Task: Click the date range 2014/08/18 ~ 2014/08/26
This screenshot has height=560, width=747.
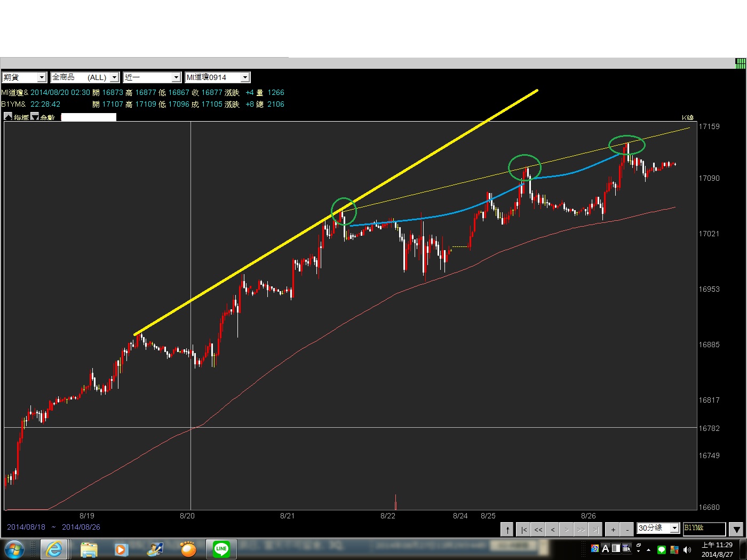Action: click(x=53, y=527)
